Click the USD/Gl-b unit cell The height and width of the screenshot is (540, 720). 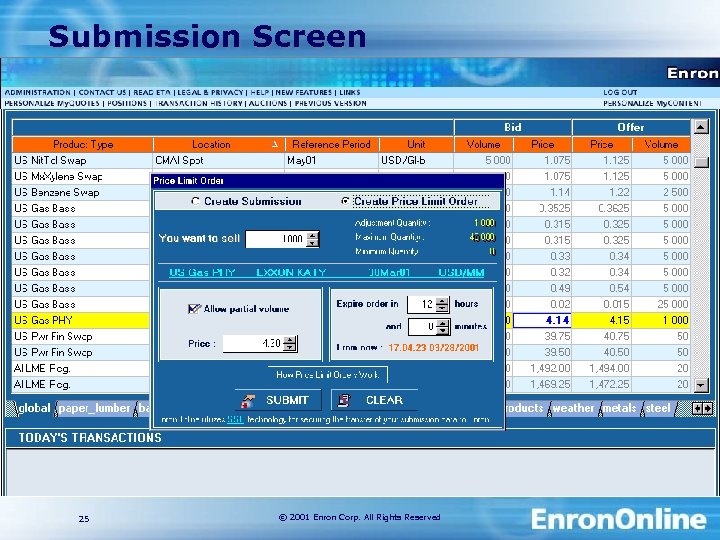click(x=416, y=160)
